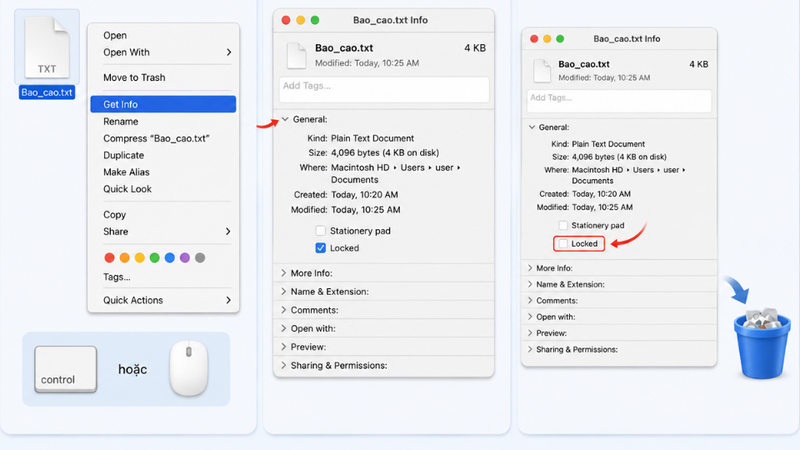
Task: Expand Comments in middle Info window
Action: click(284, 310)
